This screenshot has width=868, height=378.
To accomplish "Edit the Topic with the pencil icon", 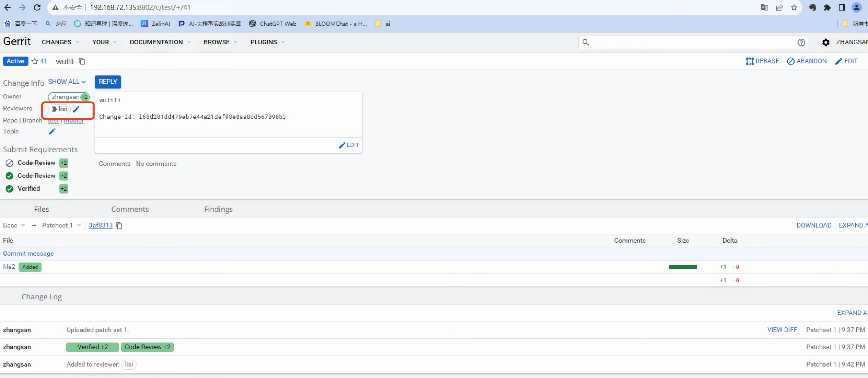I will click(52, 131).
